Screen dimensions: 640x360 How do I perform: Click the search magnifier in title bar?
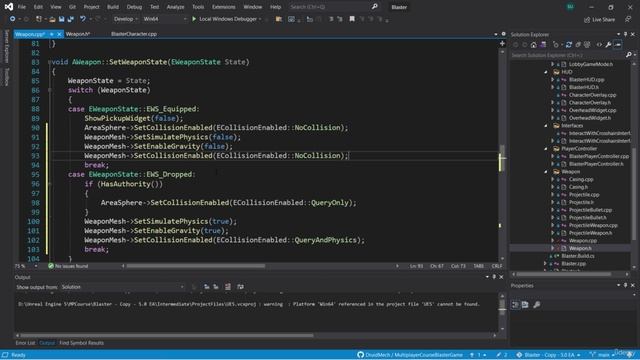375,7
